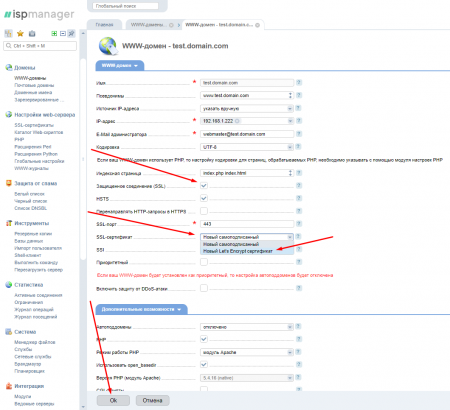The image size is (450, 410).
Task: Click the Отмена button
Action: 153,400
